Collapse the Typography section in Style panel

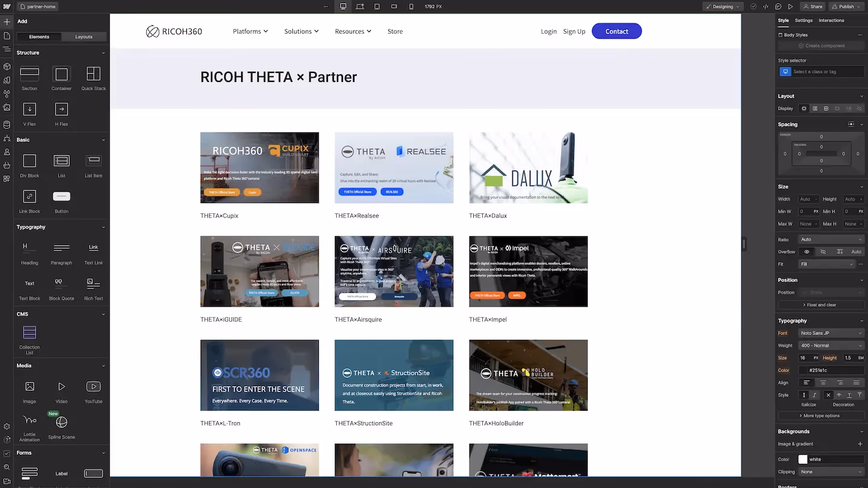coord(861,321)
